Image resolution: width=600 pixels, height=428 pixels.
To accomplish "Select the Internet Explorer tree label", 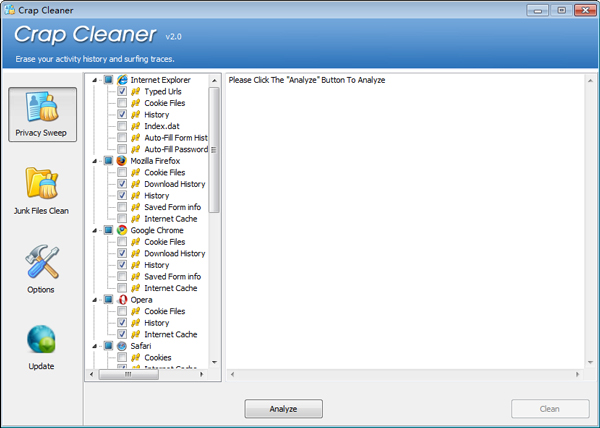I will click(160, 80).
